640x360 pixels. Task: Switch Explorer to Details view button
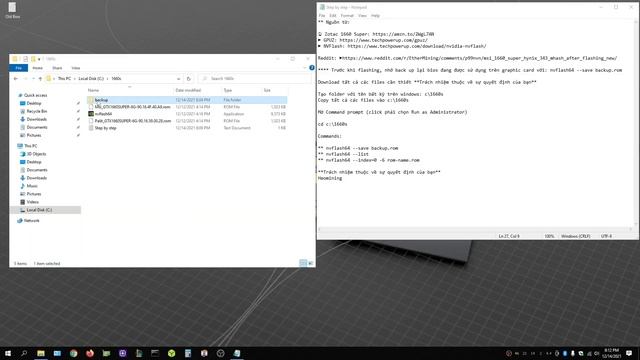click(303, 263)
